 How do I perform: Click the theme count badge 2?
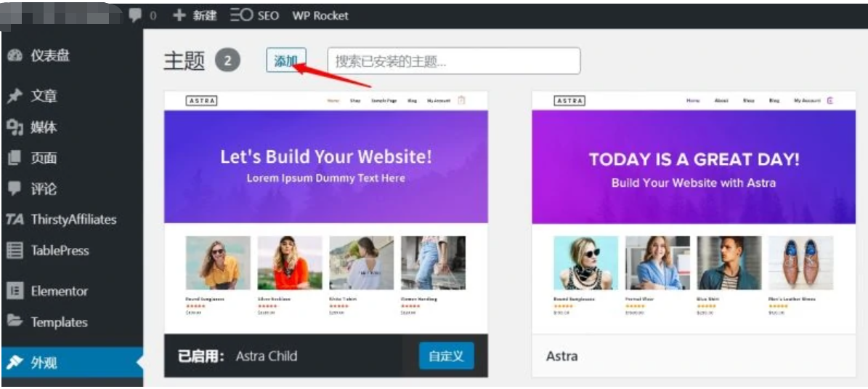(227, 60)
